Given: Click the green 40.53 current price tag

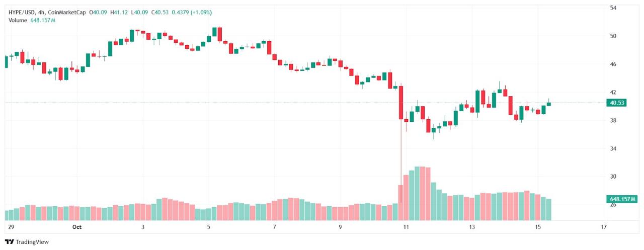Looking at the screenshot, I should click(617, 103).
